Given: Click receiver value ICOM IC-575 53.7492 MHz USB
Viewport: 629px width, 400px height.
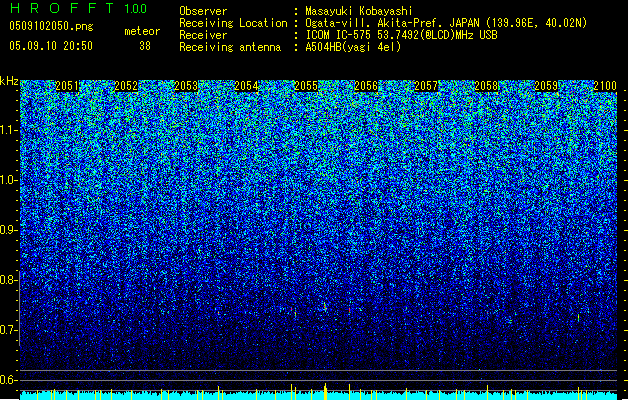Looking at the screenshot, I should click(401, 35).
